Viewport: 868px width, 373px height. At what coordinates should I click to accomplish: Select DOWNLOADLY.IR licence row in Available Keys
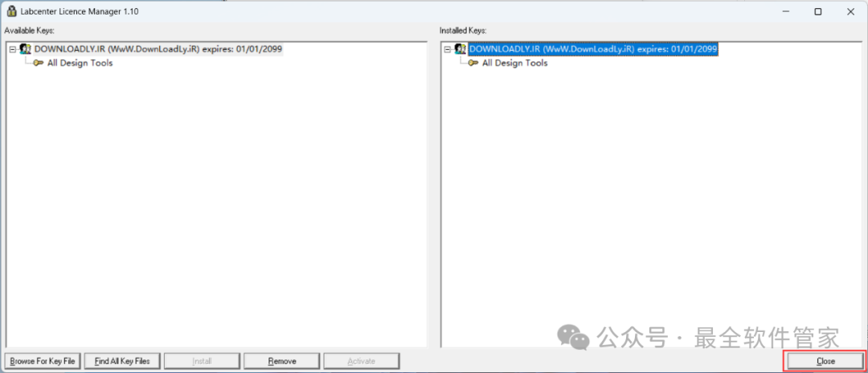tap(158, 49)
